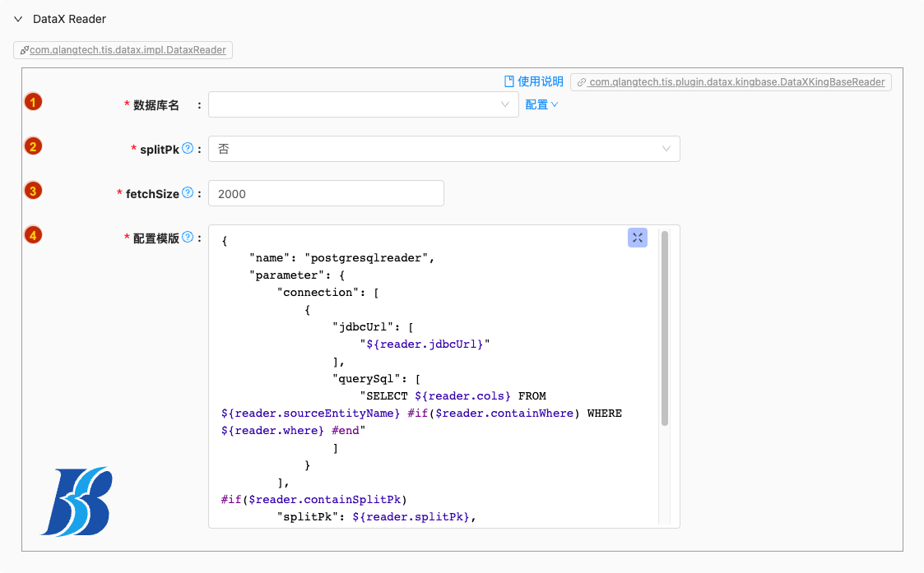Click the help icon next to 配置模版
Viewport: 924px width, 573px height.
click(x=188, y=237)
